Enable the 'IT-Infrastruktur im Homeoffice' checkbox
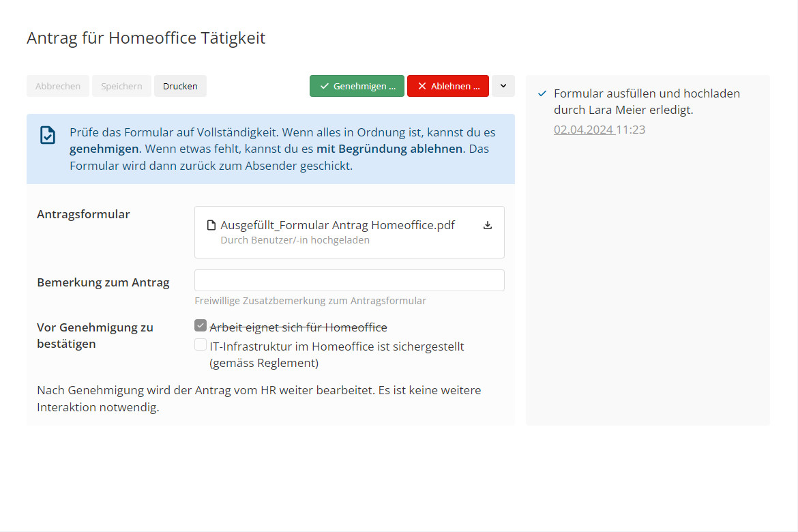Viewport: 798px width, 532px height. 201,345
